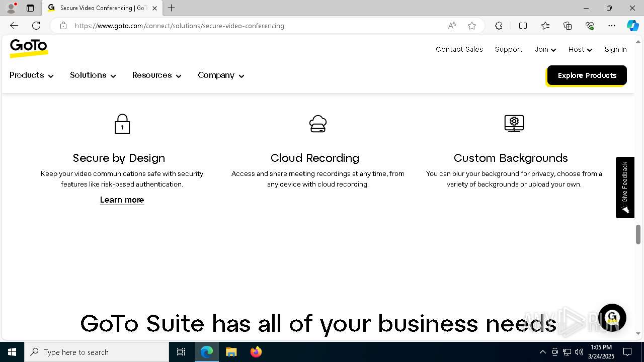Turn on Read aloud in address bar
The width and height of the screenshot is (644, 362).
click(452, 26)
